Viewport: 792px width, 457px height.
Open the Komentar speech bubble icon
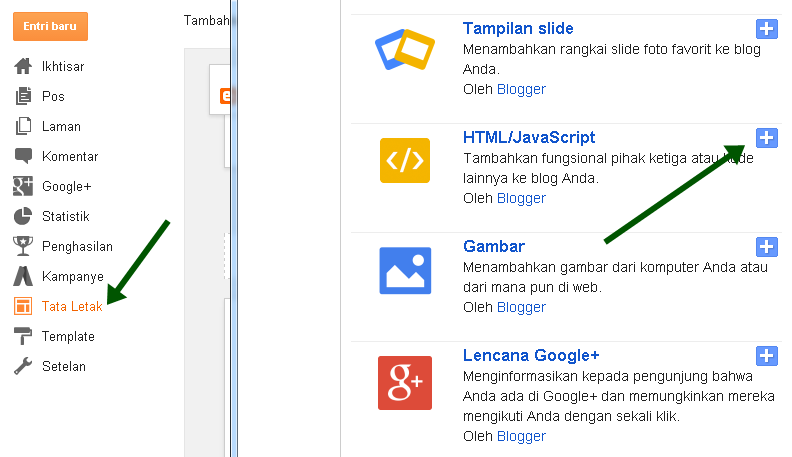(23, 156)
